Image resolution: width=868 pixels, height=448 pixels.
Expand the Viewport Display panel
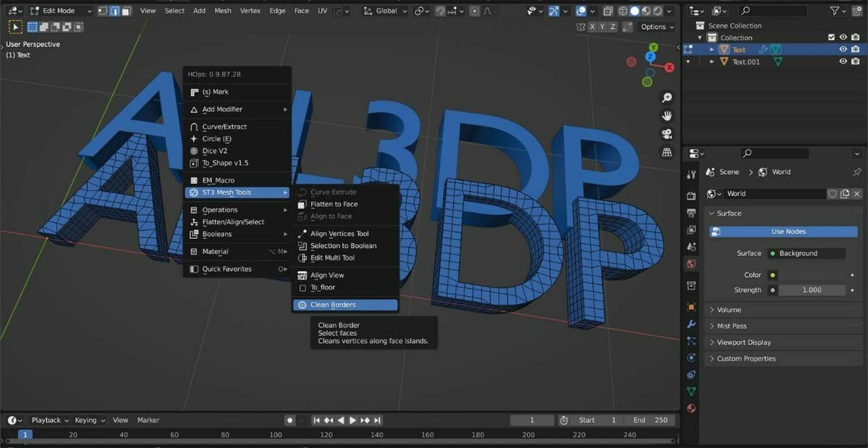(785, 342)
